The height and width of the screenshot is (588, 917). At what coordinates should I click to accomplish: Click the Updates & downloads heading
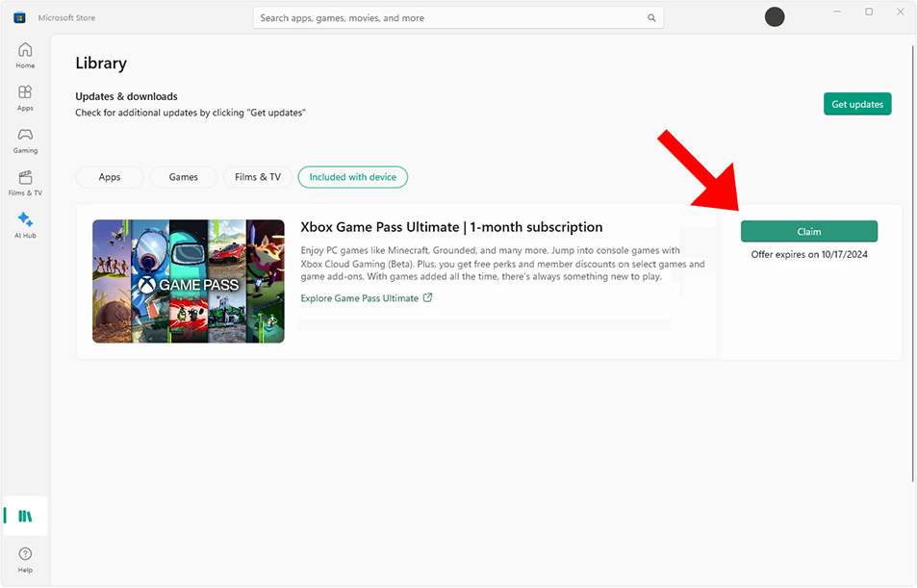click(126, 96)
